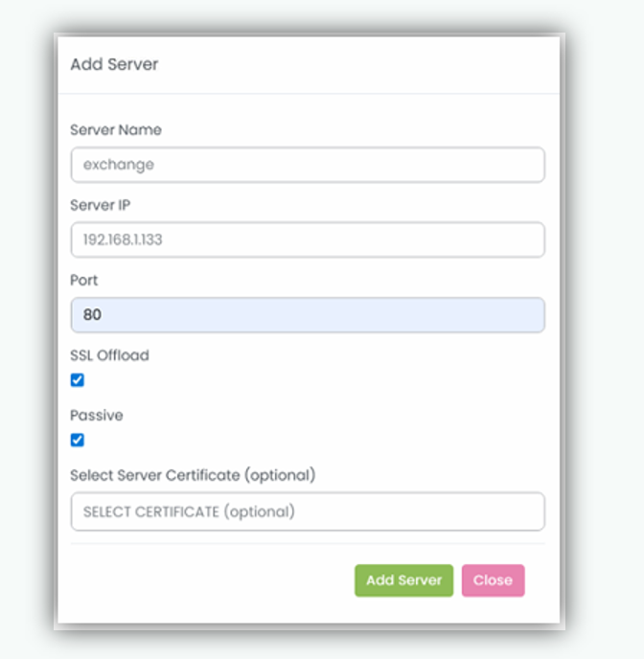The width and height of the screenshot is (644, 659).
Task: Focus the Server IP text box
Action: click(308, 239)
